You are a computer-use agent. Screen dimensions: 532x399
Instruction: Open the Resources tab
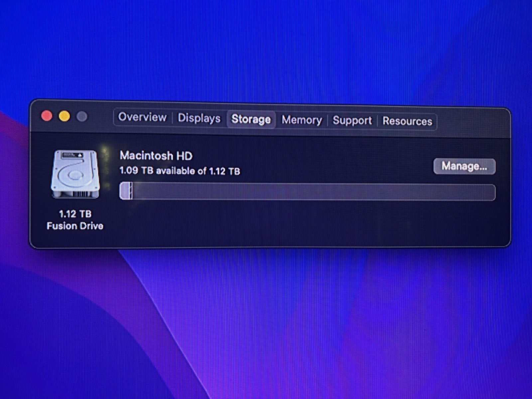[407, 121]
